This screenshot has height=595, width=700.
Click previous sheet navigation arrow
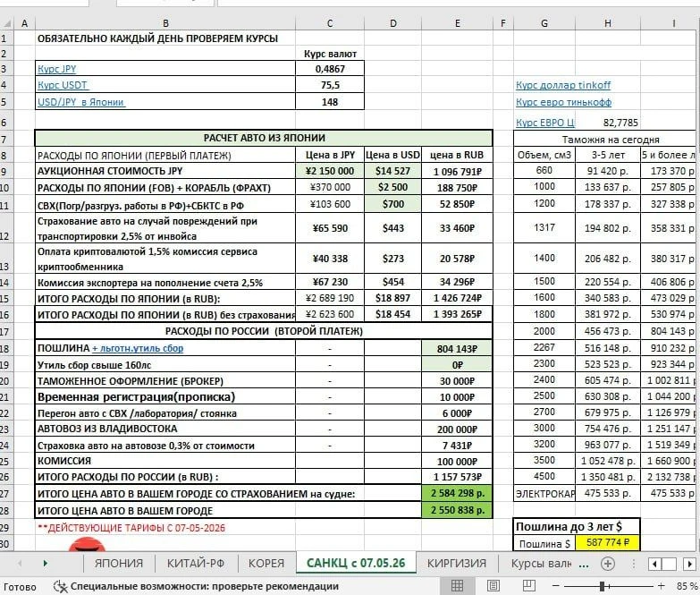(x=20, y=564)
